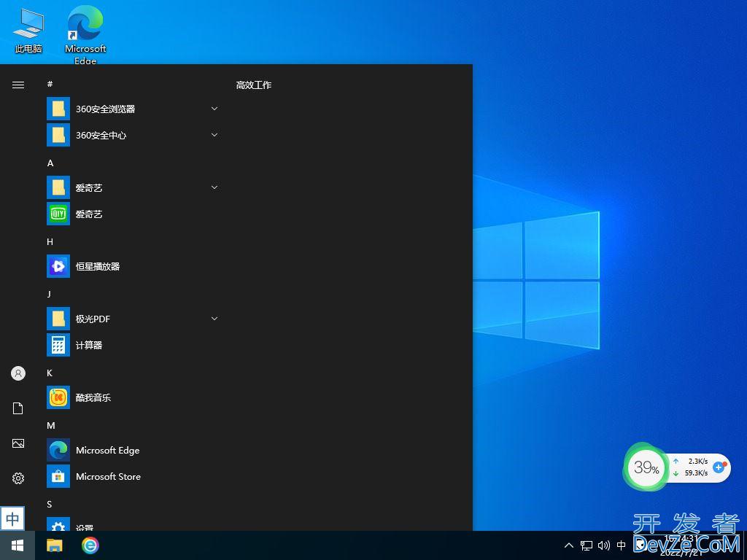Click the volume speaker tray icon

[x=603, y=545]
